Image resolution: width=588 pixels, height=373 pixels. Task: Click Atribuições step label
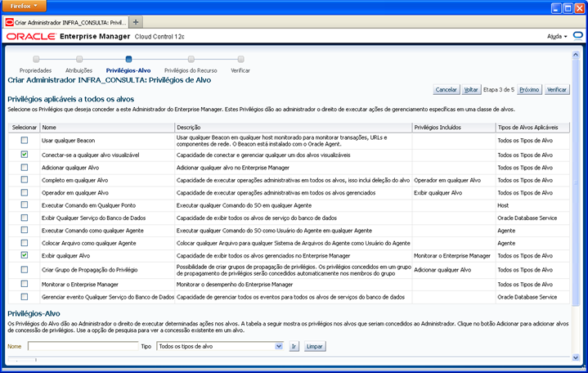pyautogui.click(x=79, y=70)
